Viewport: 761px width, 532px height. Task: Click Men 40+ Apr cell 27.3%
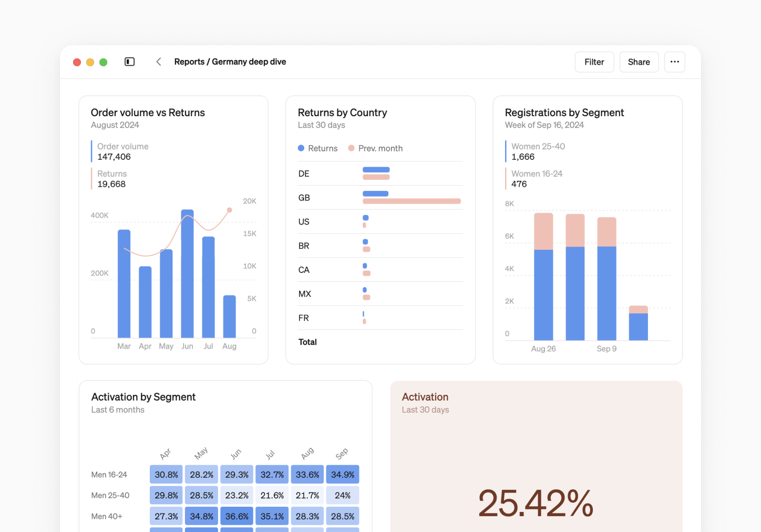(x=166, y=516)
